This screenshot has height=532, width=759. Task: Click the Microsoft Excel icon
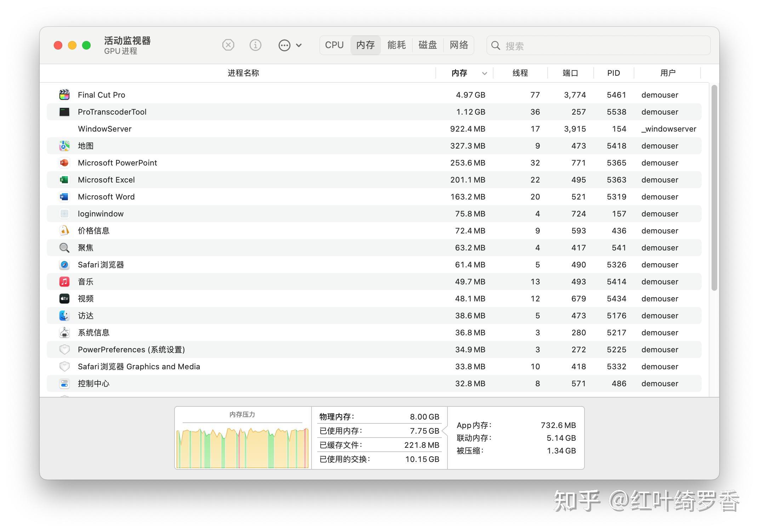click(x=64, y=179)
